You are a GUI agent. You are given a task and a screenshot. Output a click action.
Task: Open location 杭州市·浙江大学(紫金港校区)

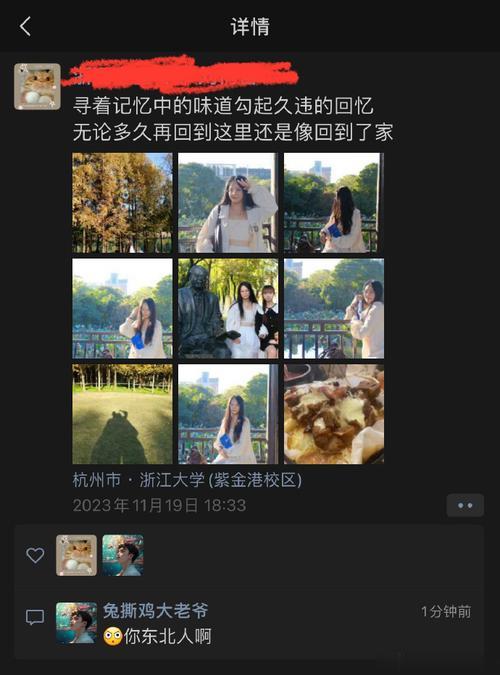coord(187,480)
